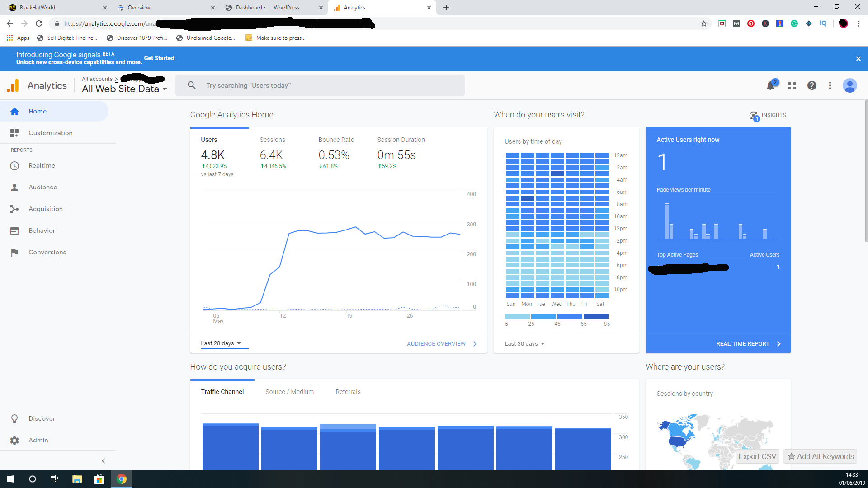Click the Google Analytics logo
This screenshot has width=868, height=488.
click(x=14, y=85)
